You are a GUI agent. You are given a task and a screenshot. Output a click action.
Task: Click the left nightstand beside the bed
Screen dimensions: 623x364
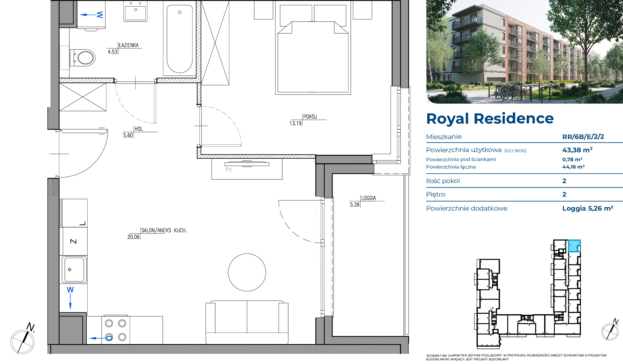tap(264, 10)
